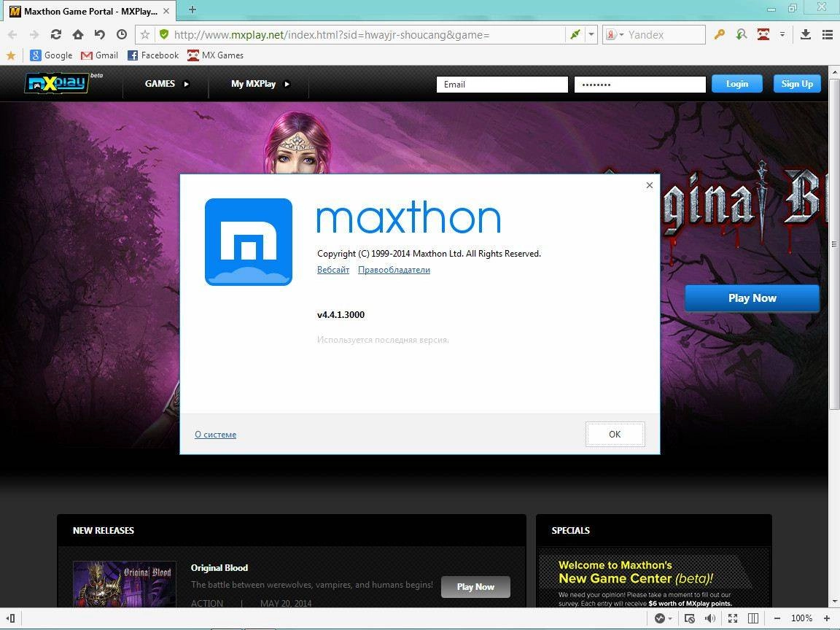Expand the My MXPlay menu
The image size is (840, 630).
260,84
